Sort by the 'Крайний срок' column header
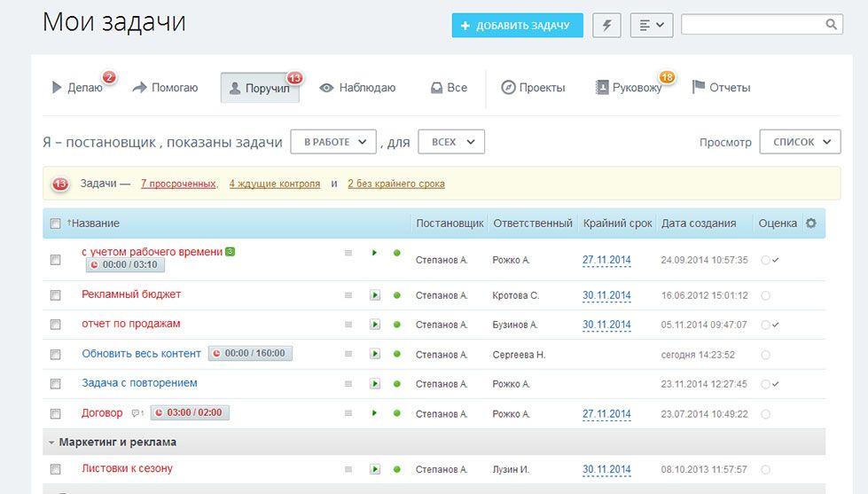 (617, 223)
